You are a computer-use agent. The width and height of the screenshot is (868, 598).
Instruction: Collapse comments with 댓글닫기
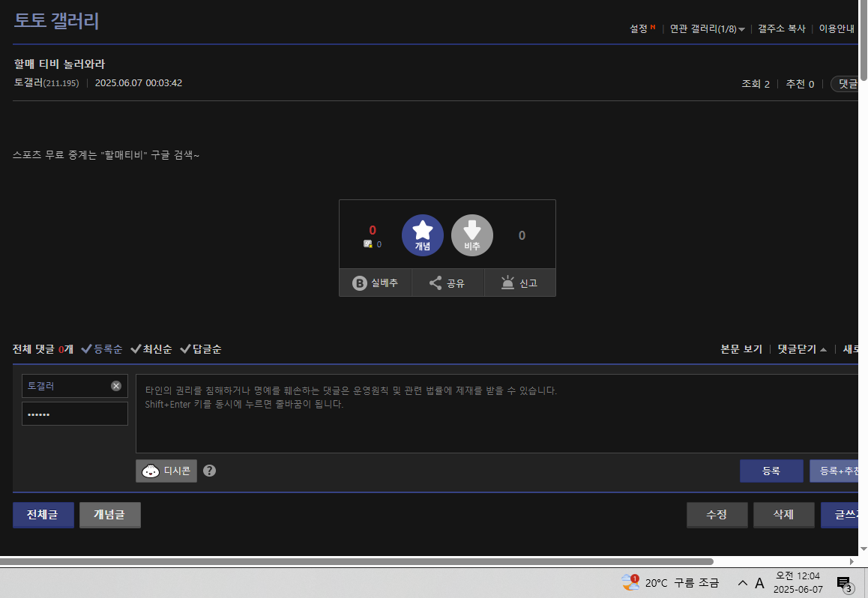coord(802,349)
